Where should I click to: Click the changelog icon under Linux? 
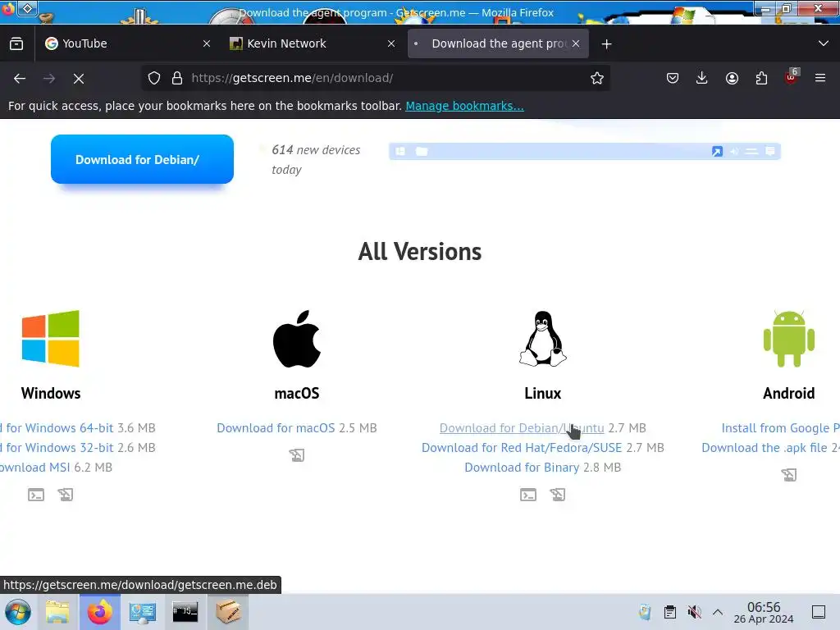(558, 495)
